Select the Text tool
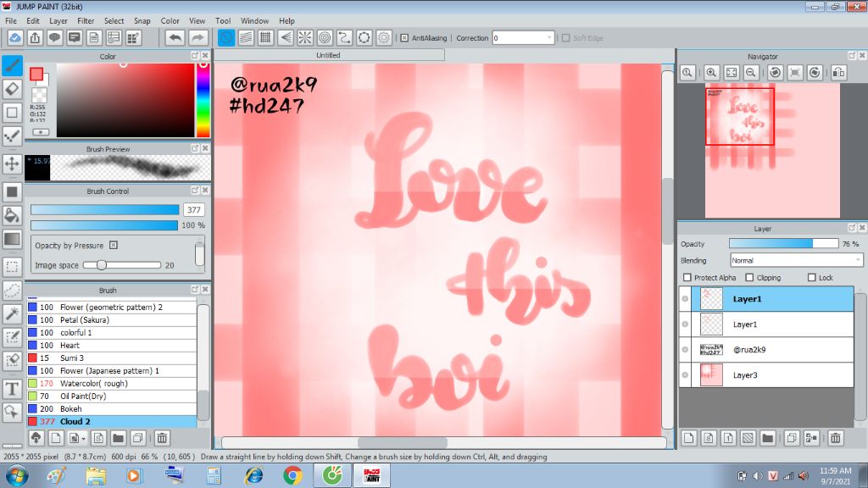Viewport: 868px width, 488px height. click(12, 389)
